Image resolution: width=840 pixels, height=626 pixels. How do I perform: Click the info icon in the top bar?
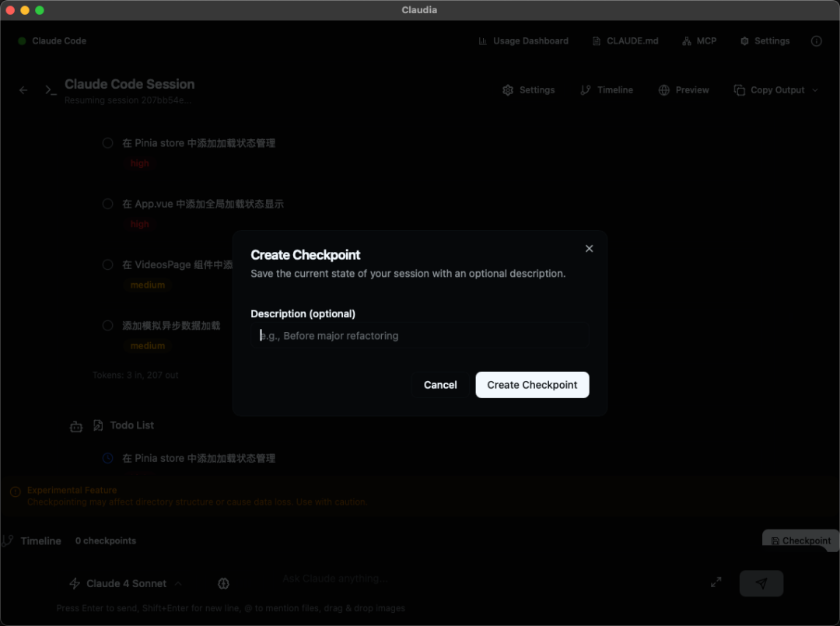[x=816, y=40]
